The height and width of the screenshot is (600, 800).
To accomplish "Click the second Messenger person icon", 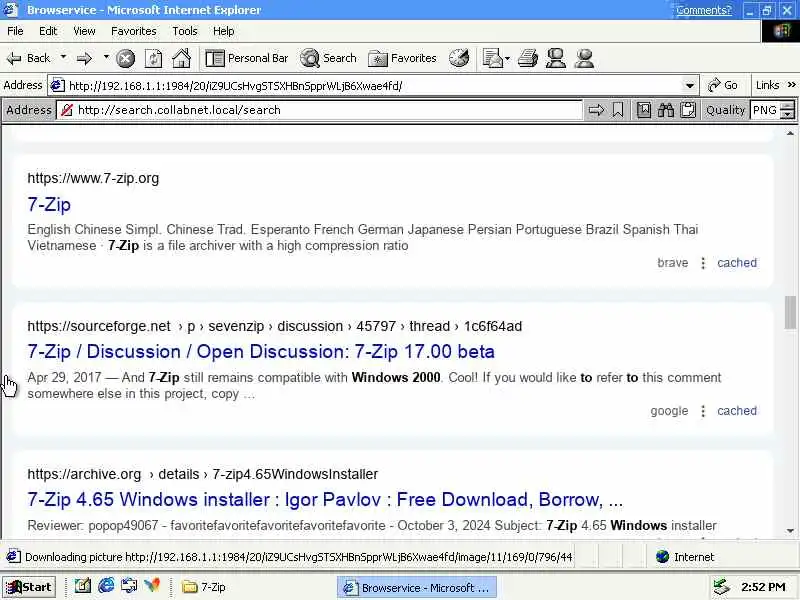I will [x=584, y=58].
